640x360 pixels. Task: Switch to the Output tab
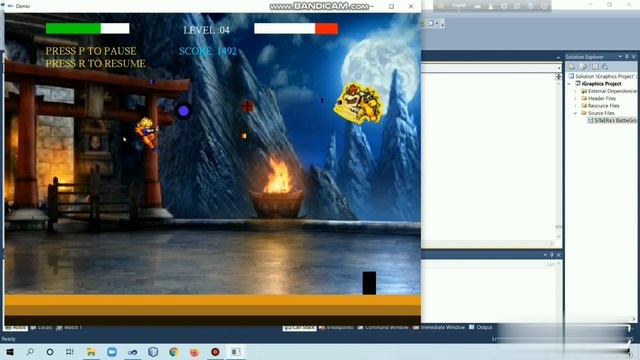[481, 327]
